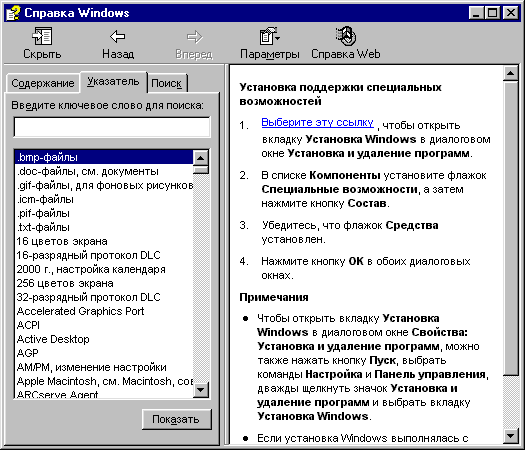The image size is (525, 450).
Task: Choose 16 цветов экрана entry
Action: coord(104,241)
